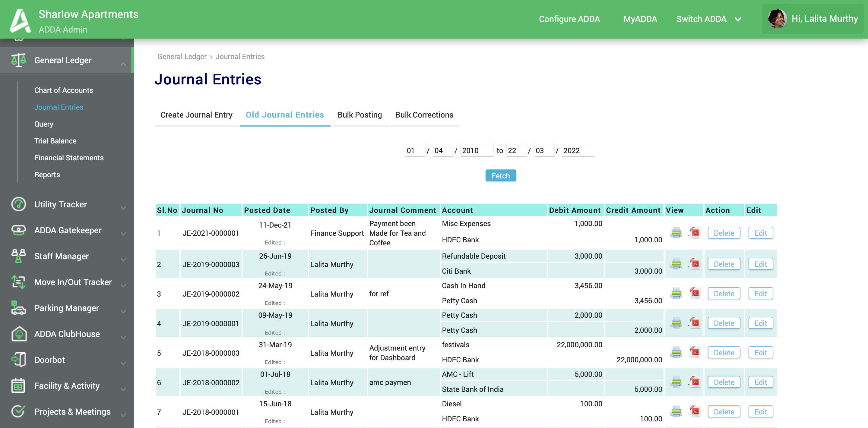868x428 pixels.
Task: Select the Old Journal Entries tab
Action: [x=285, y=115]
